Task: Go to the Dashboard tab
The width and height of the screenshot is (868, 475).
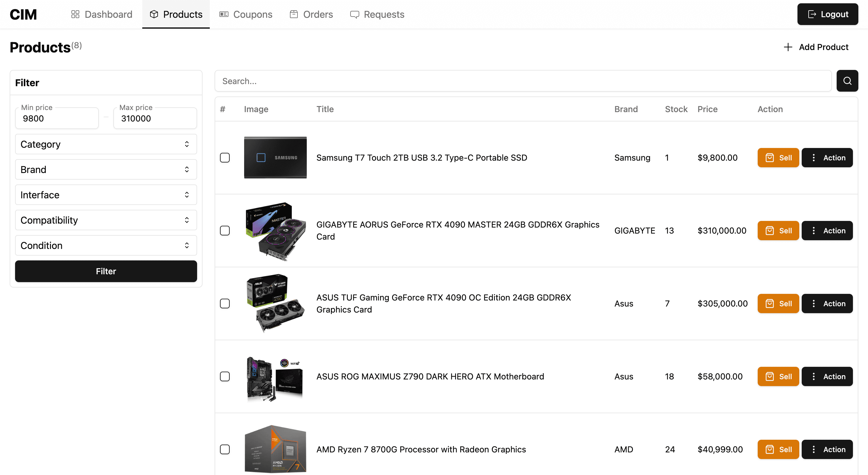Action: coord(102,14)
